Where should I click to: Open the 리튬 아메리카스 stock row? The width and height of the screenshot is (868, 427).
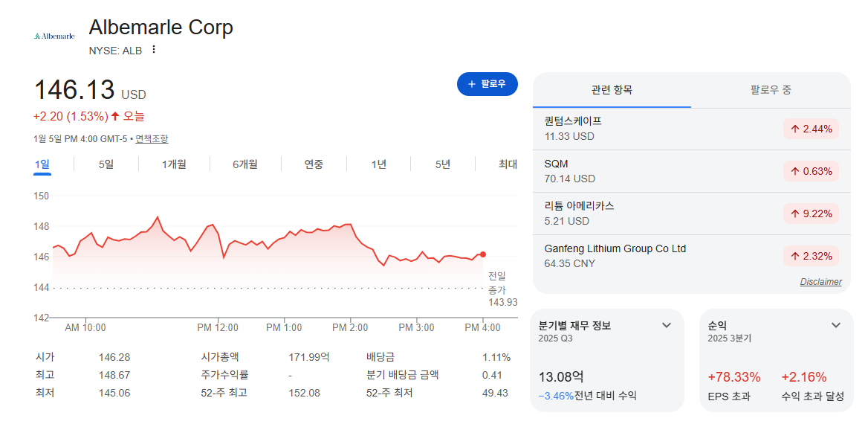pyautogui.click(x=691, y=213)
